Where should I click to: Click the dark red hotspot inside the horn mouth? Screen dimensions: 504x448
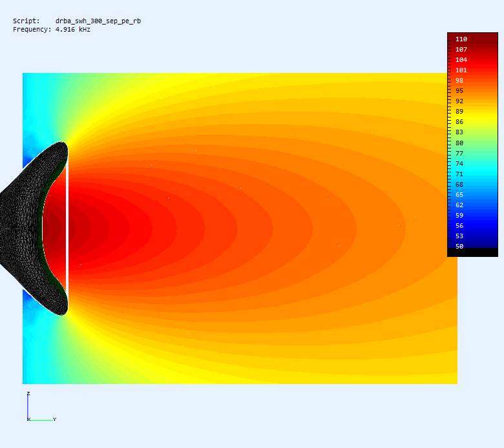click(53, 229)
